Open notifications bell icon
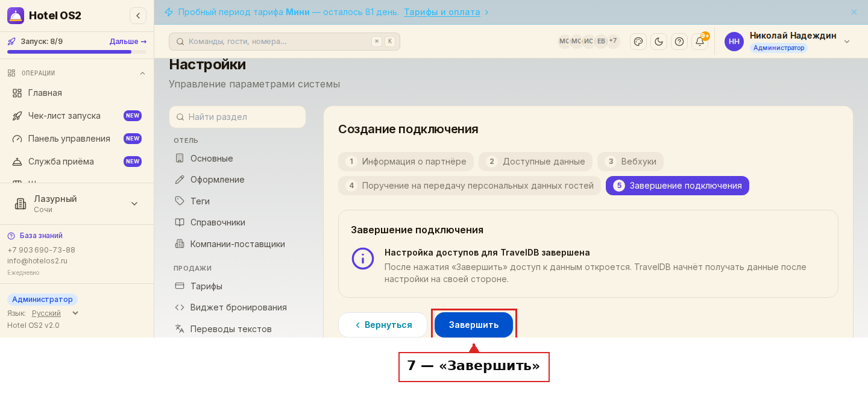This screenshot has height=396, width=868. tap(700, 42)
